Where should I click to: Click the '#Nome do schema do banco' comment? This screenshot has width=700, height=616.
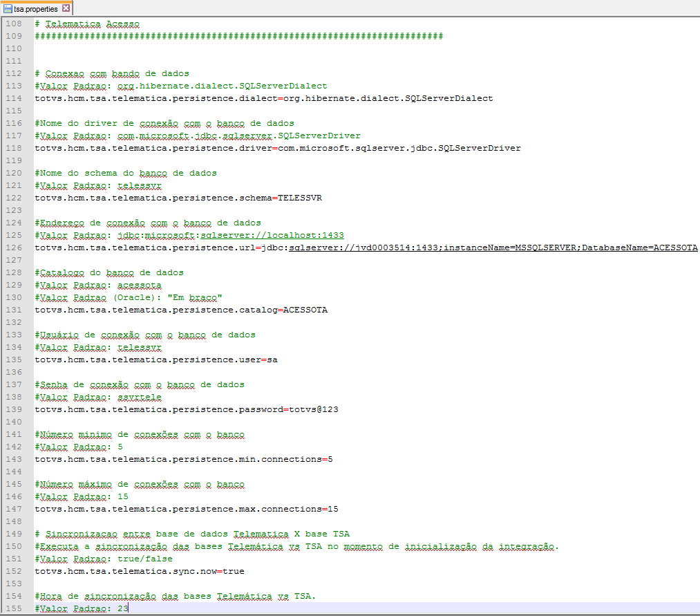(126, 174)
